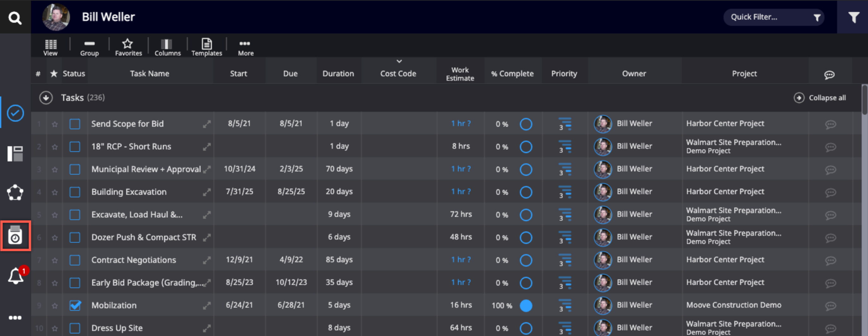Open comments for Building Excavation

[830, 193]
